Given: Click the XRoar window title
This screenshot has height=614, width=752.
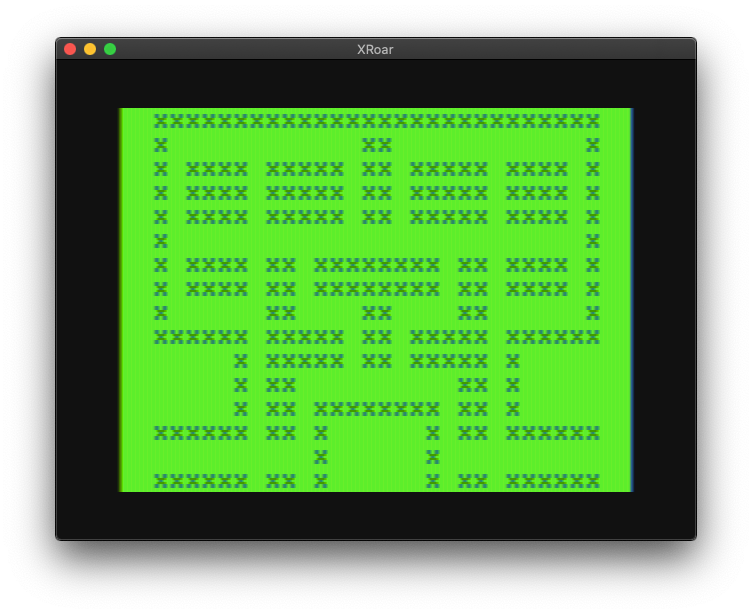Looking at the screenshot, I should [x=375, y=49].
